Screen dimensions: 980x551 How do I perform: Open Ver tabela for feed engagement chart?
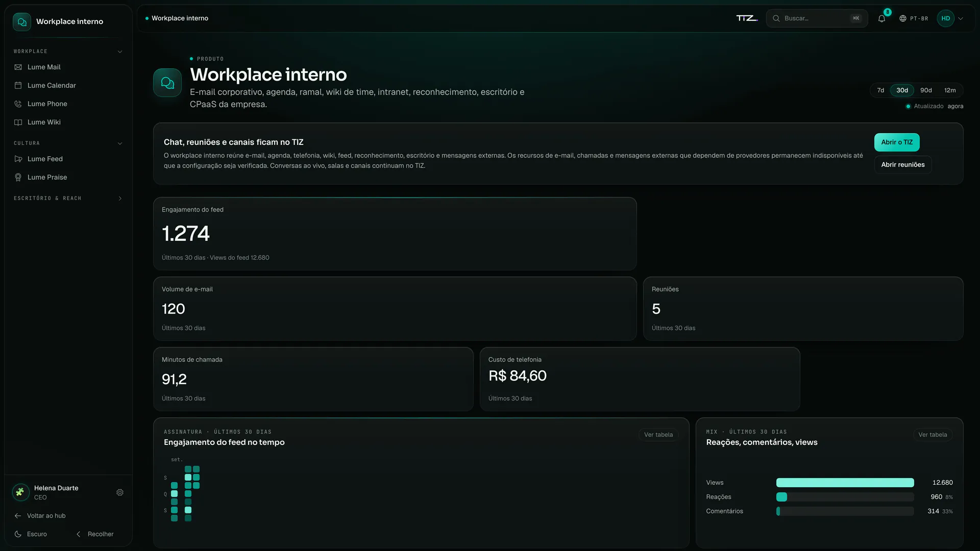[658, 435]
